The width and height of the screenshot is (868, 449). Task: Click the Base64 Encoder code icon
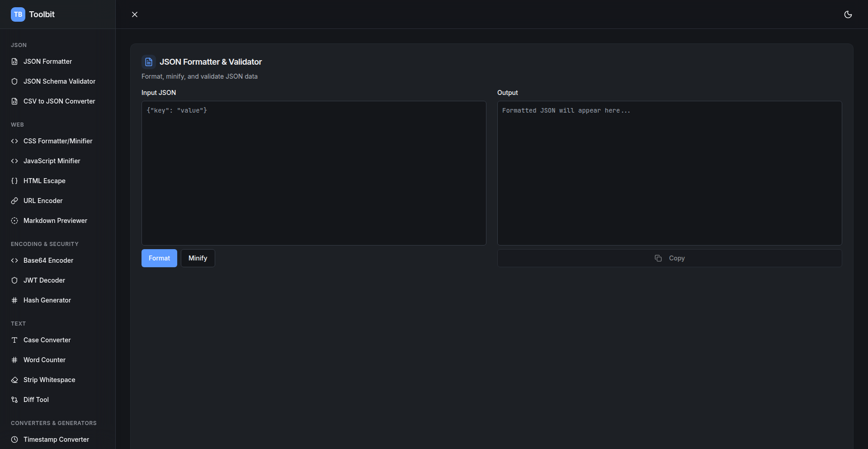[14, 260]
